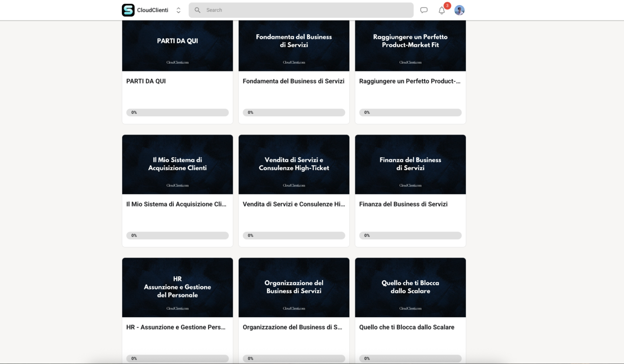The width and height of the screenshot is (624, 364).
Task: Click Vendita di Servizi e Consulenze title
Action: point(294,204)
